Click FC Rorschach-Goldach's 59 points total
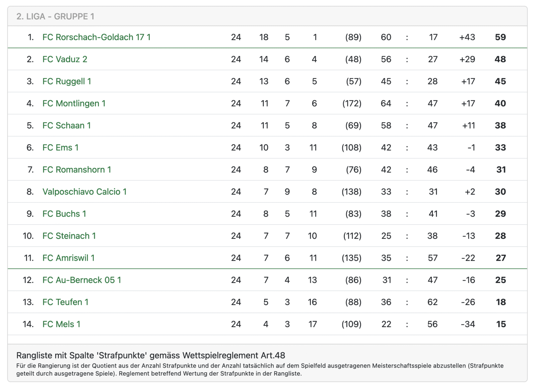This screenshot has height=392, width=536. (500, 37)
